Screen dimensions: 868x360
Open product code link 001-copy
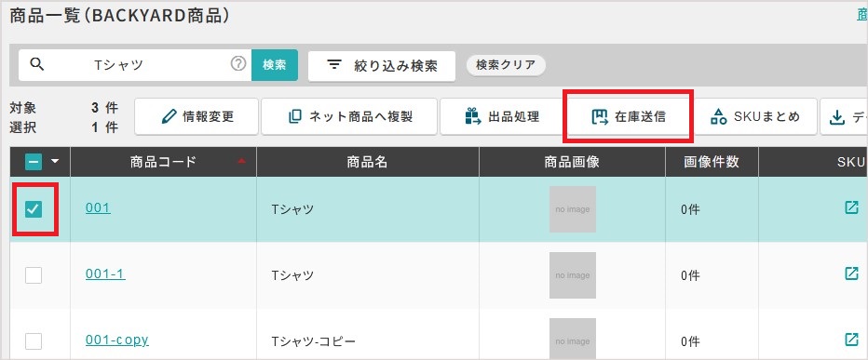pyautogui.click(x=116, y=340)
